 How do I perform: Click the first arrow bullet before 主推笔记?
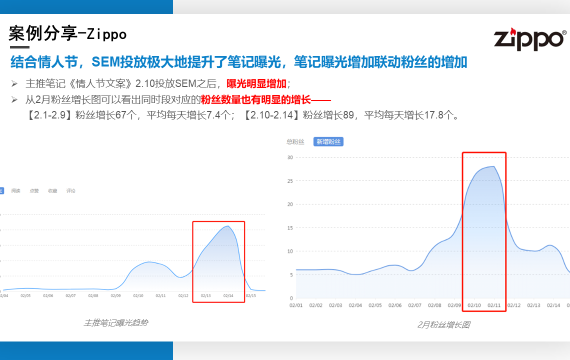point(14,84)
